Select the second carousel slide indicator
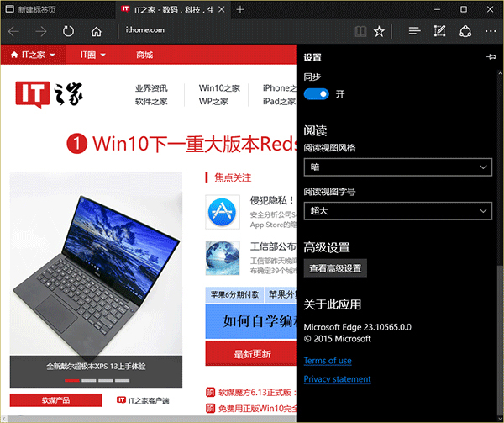 89,381
